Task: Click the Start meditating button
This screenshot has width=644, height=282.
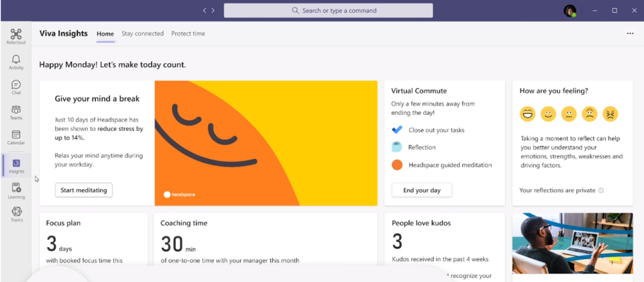Action: 84,190
